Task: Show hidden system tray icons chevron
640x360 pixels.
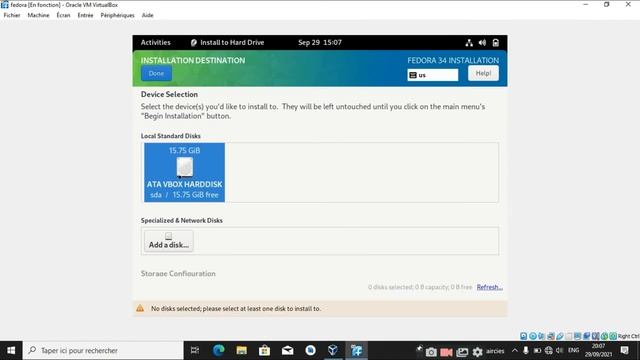Action: (515, 351)
